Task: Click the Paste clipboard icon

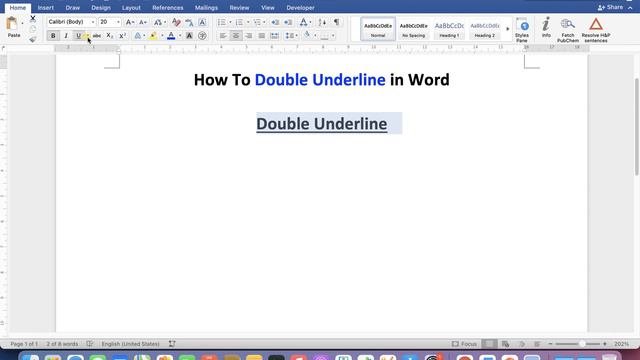Action: (x=12, y=24)
